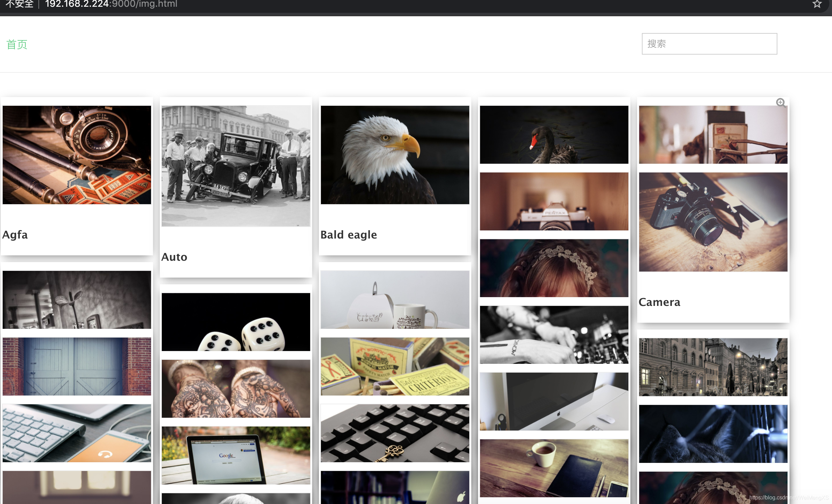Open the Agfa vintage camera photo
The image size is (832, 504).
coord(77,155)
